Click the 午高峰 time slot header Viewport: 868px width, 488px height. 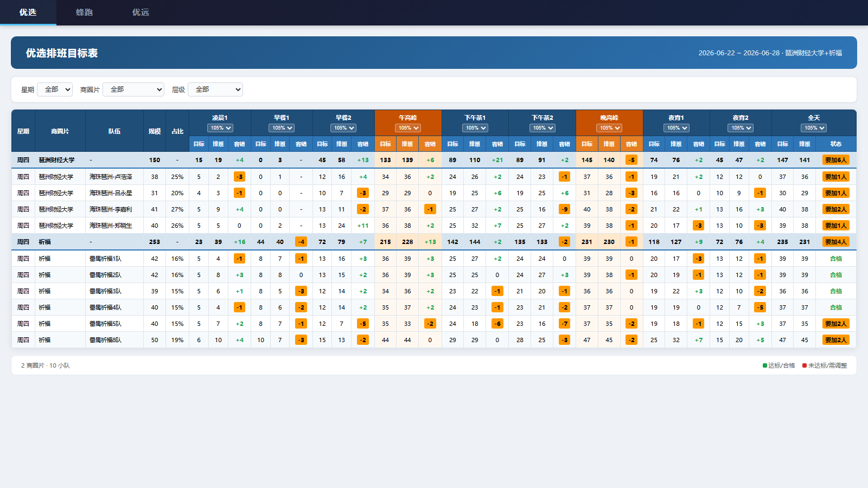tap(408, 118)
